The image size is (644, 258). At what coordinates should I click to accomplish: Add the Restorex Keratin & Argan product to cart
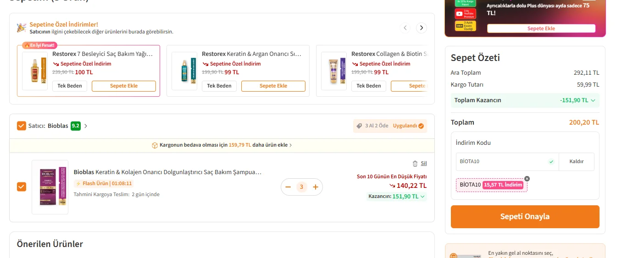pyautogui.click(x=273, y=86)
